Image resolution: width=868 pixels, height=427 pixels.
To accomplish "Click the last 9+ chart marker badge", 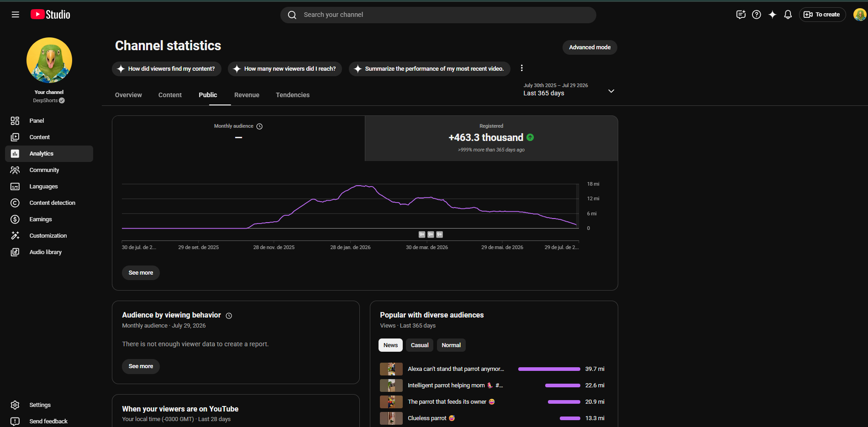I will click(x=439, y=234).
